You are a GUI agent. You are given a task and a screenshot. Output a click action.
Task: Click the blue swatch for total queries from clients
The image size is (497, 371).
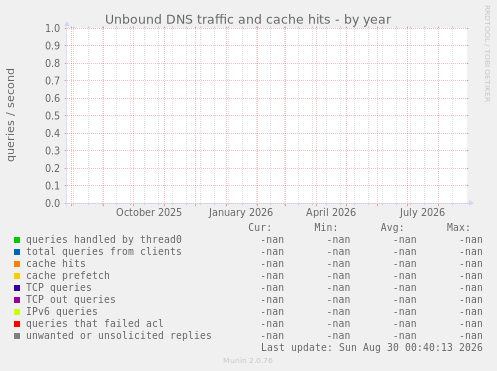tap(17, 252)
